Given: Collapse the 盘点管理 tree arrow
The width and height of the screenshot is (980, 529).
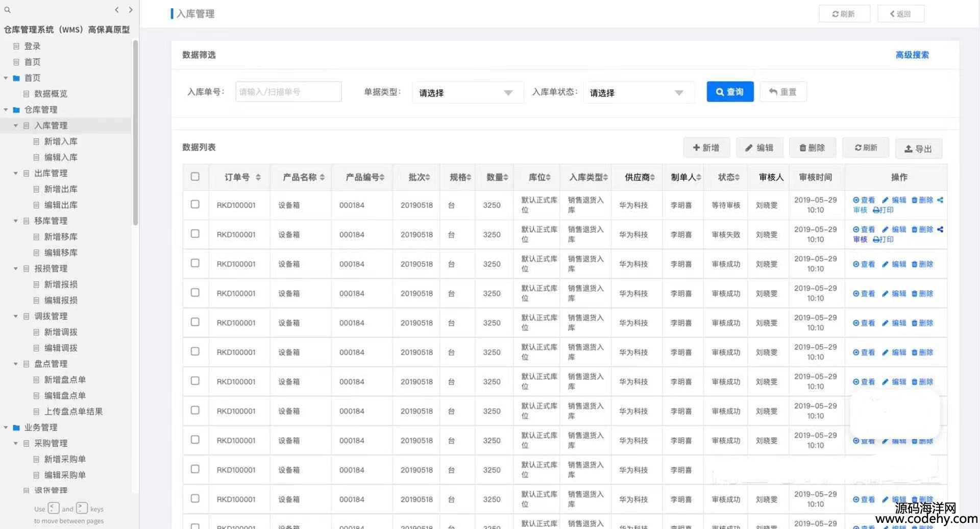Looking at the screenshot, I should (x=15, y=364).
